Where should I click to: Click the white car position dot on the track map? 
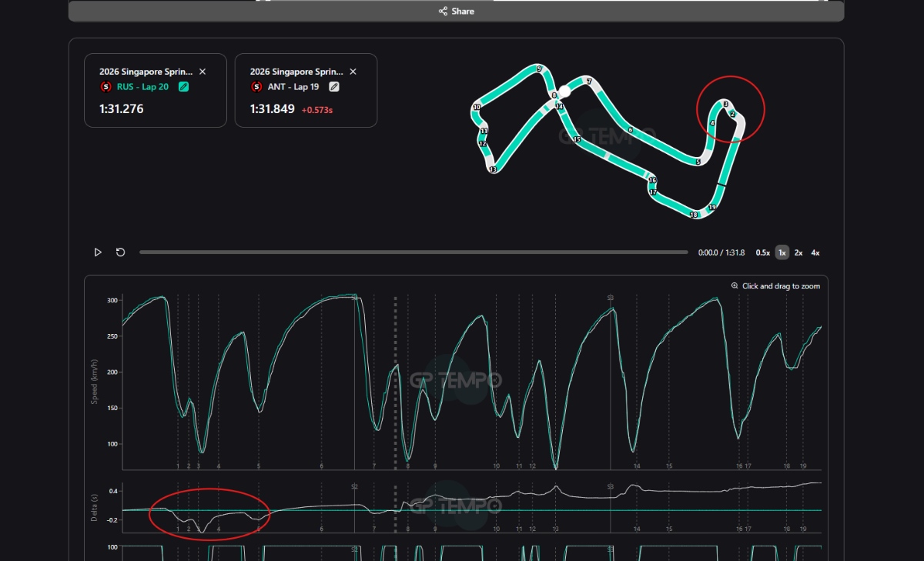pyautogui.click(x=564, y=91)
